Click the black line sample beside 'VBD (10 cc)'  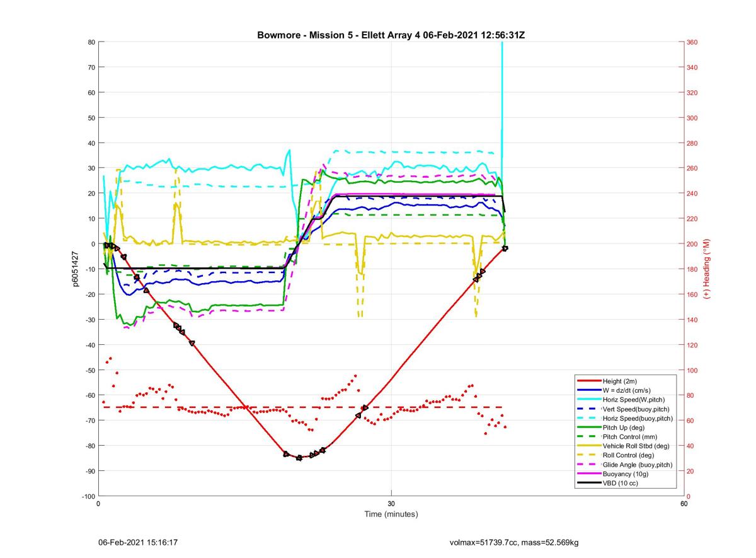point(588,483)
